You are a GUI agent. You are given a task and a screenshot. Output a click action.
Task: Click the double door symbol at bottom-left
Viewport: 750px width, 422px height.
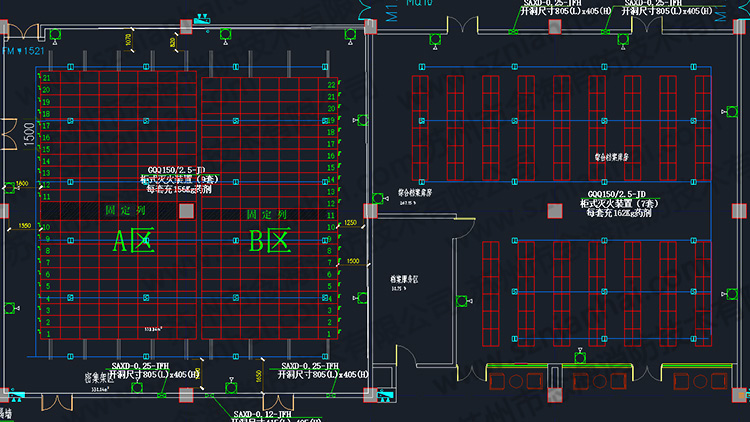[x=57, y=402]
